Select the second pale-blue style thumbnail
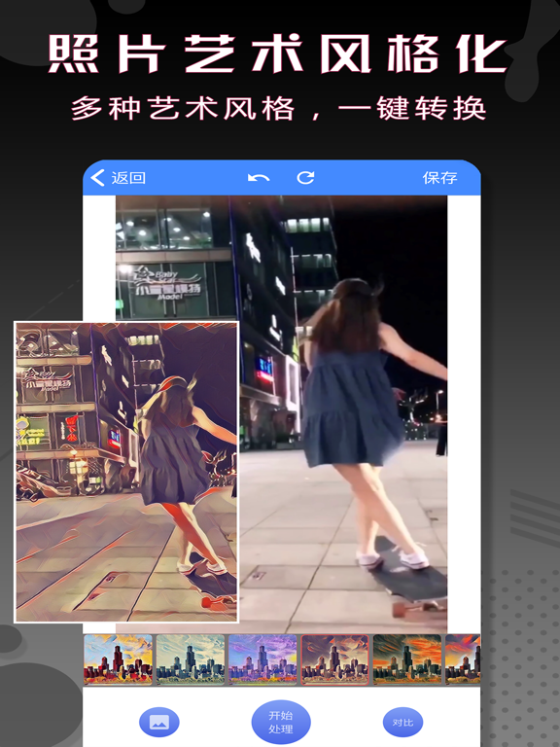This screenshot has height=747, width=560. tap(191, 659)
